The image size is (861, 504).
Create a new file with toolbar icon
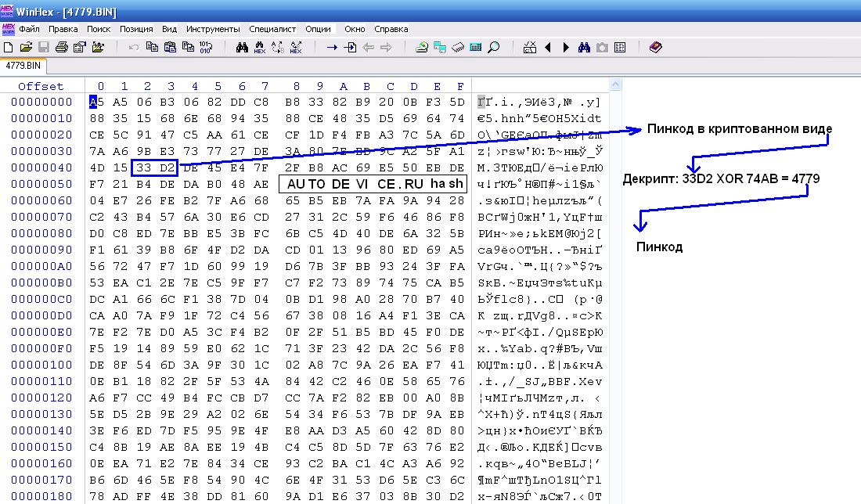point(9,48)
